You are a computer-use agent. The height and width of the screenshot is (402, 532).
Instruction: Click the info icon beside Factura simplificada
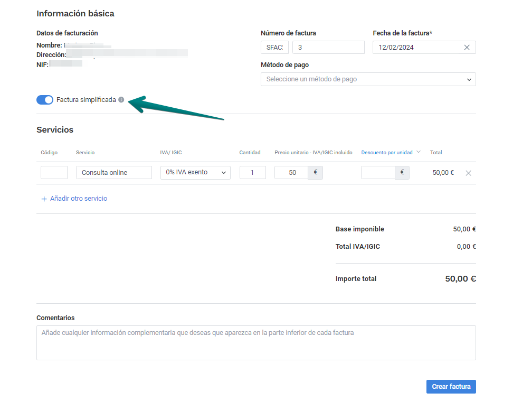point(121,100)
